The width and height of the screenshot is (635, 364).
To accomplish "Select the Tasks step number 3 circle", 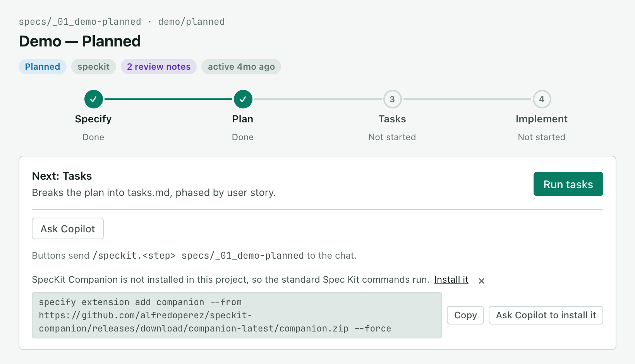I will [x=392, y=99].
